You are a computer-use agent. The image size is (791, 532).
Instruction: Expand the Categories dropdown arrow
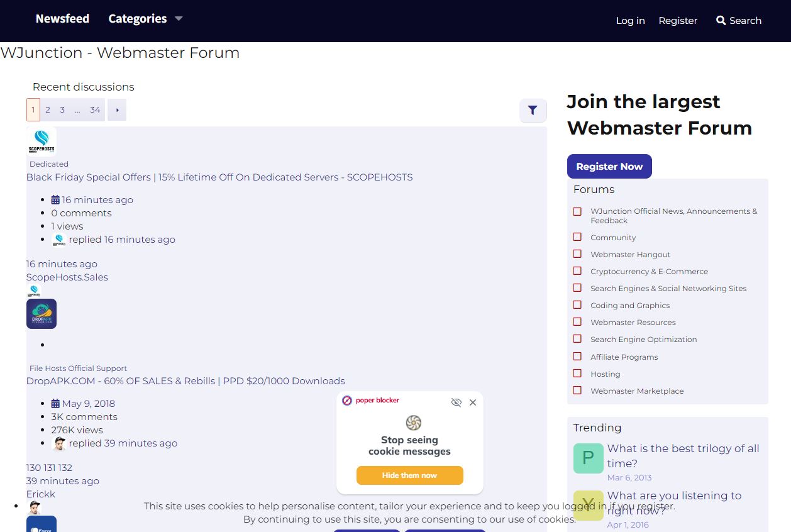179,19
